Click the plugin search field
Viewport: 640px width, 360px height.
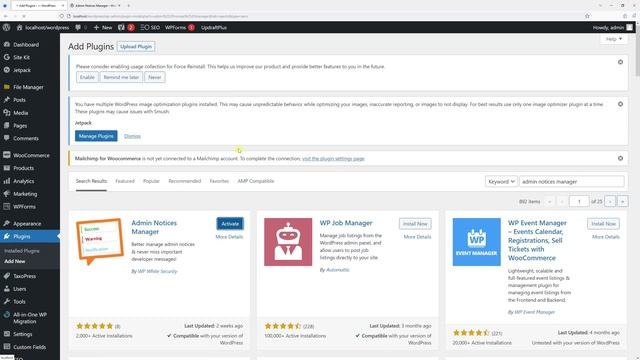pos(571,181)
